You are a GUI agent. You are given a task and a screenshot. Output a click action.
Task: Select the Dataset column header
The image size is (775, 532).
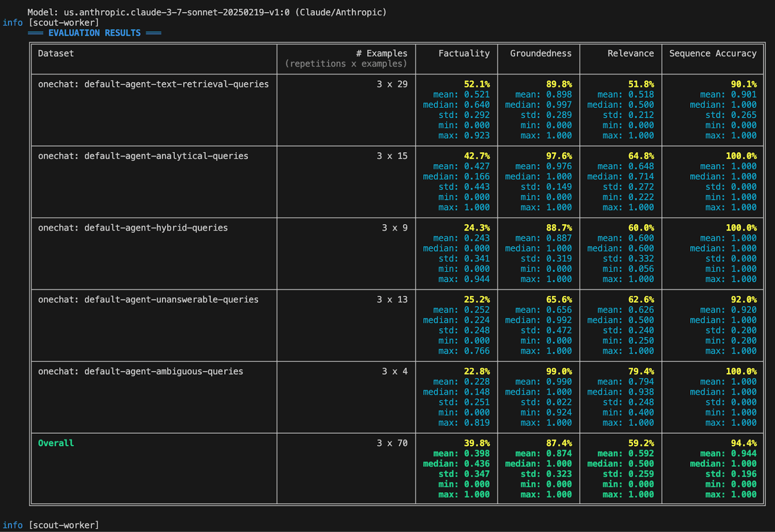tap(55, 53)
